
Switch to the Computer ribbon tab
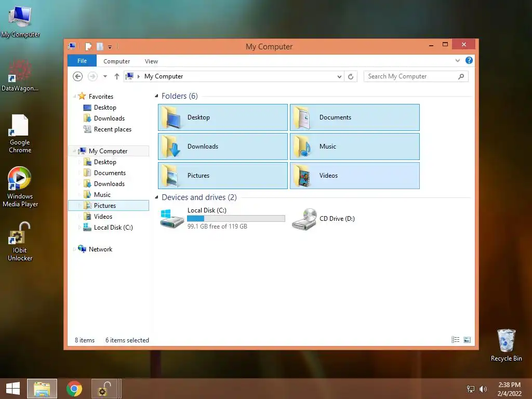116,61
